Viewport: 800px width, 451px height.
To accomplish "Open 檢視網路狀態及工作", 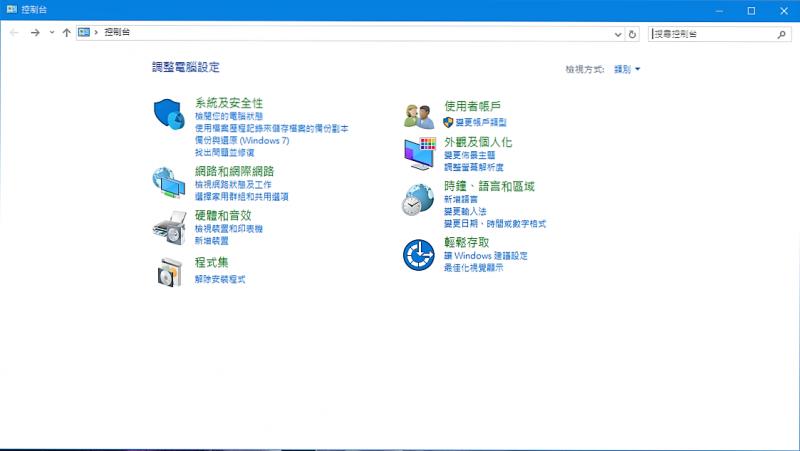I will [233, 184].
